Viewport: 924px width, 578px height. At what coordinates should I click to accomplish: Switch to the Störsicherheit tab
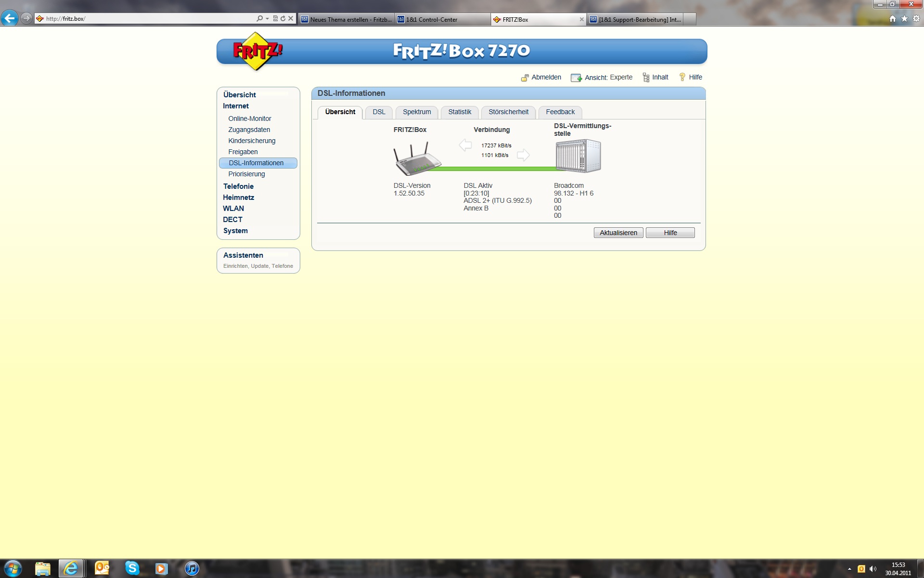click(x=508, y=112)
